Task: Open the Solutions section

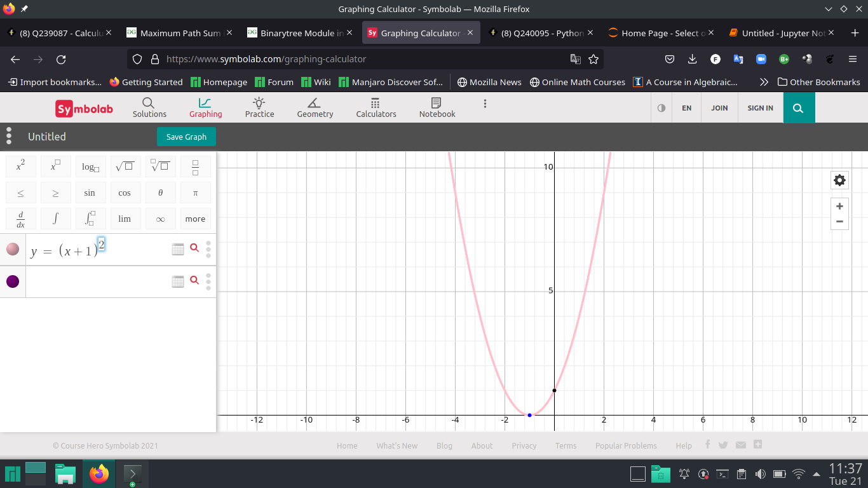Action: (x=149, y=107)
